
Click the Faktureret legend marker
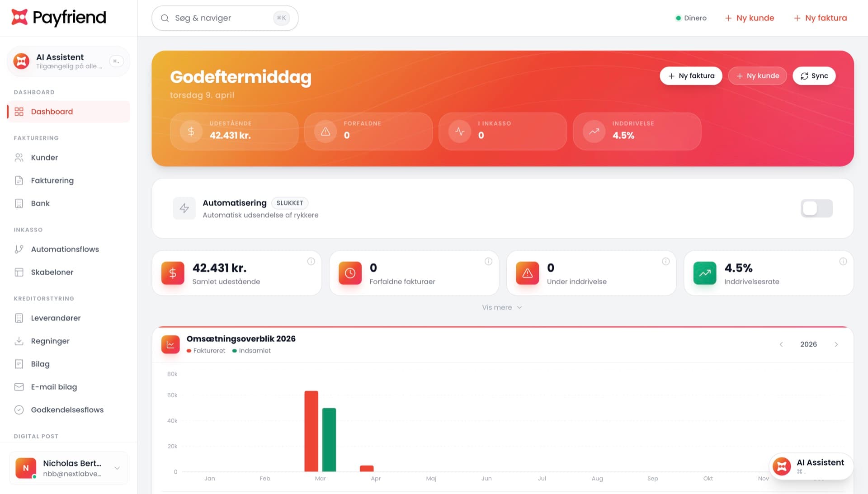tap(189, 350)
